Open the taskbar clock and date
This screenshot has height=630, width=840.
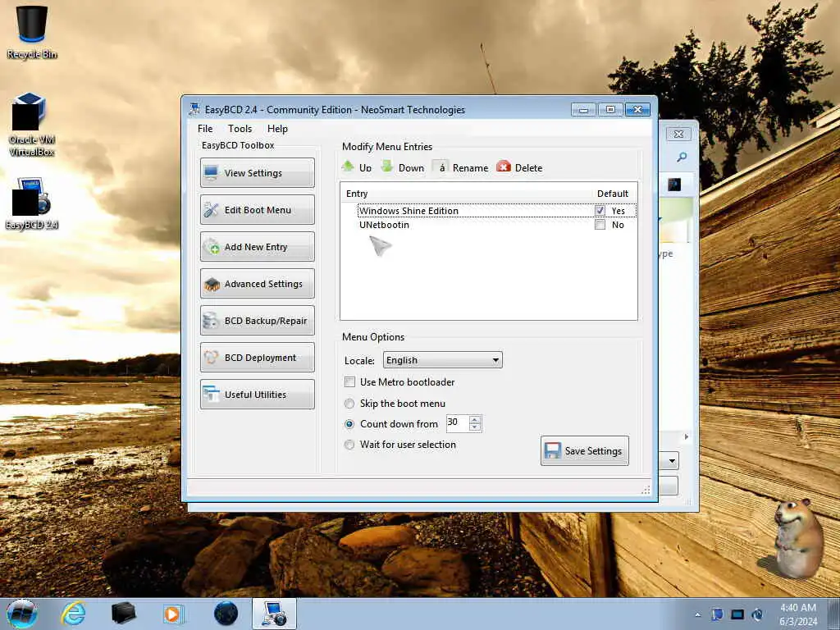(798, 614)
